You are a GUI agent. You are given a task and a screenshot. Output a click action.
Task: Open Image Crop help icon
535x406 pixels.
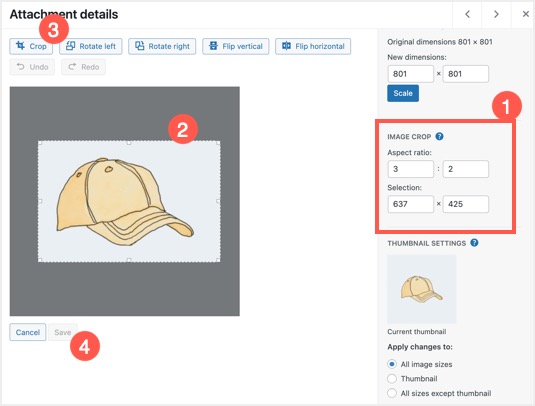(x=439, y=136)
